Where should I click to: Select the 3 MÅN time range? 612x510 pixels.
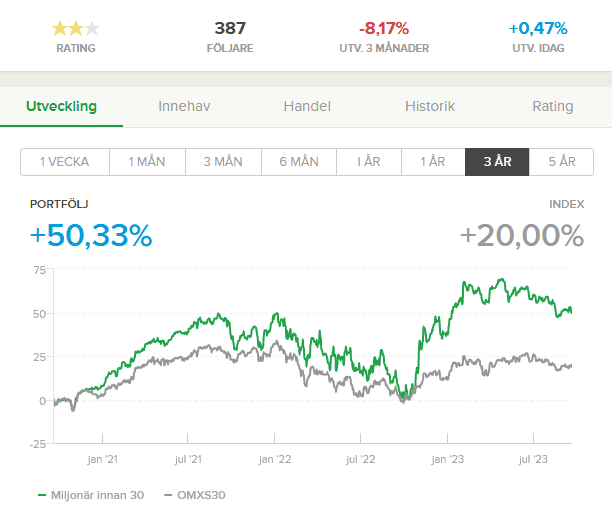[223, 162]
